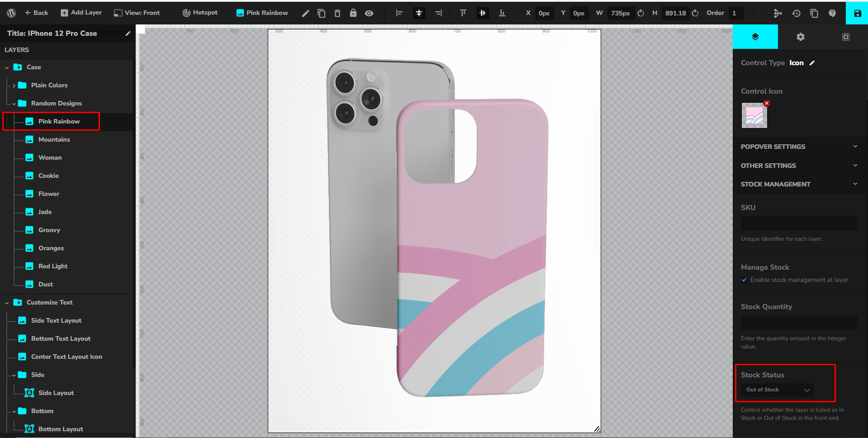
Task: Edit the product title pencil icon
Action: pos(128,33)
